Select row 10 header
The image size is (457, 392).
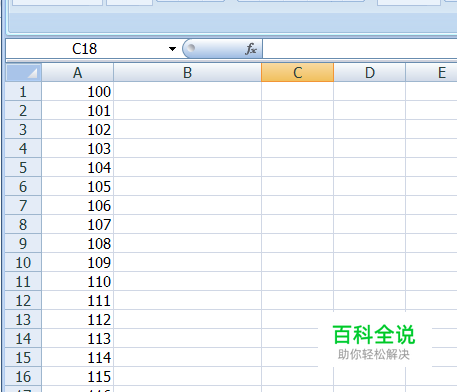pyautogui.click(x=23, y=262)
